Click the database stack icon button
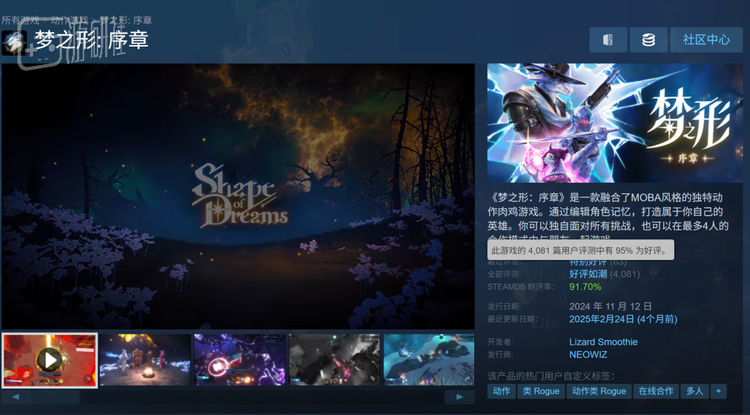This screenshot has height=415, width=750. point(648,40)
